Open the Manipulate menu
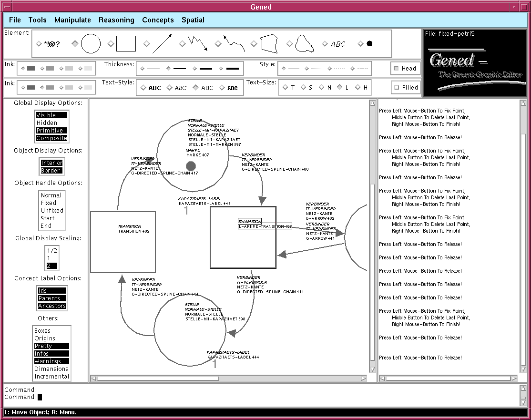The height and width of the screenshot is (420, 531). [72, 20]
